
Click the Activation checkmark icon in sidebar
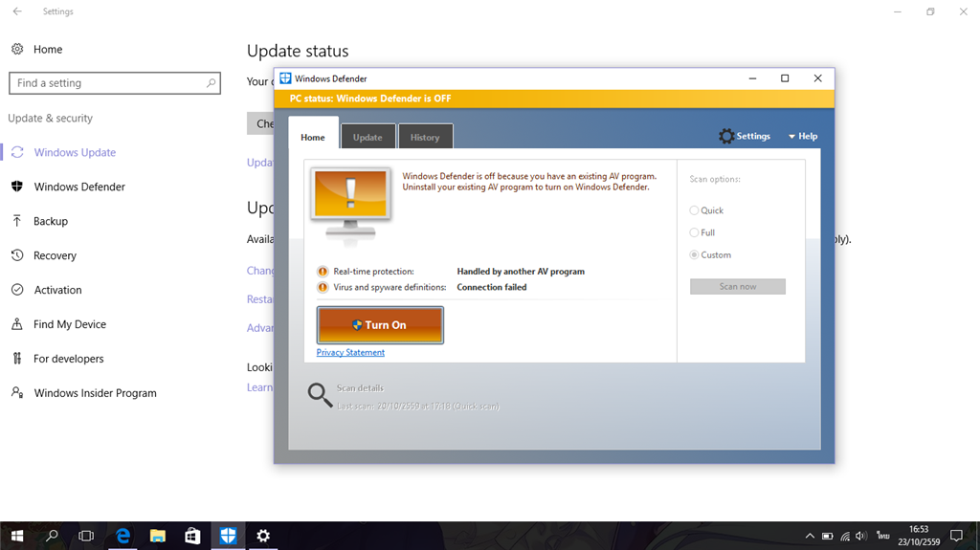(17, 290)
